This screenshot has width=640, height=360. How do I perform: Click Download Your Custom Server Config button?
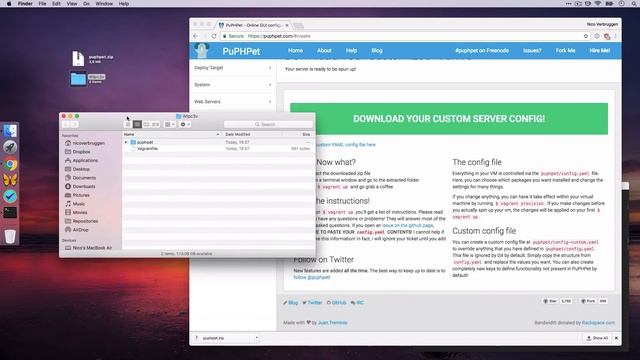449,119
